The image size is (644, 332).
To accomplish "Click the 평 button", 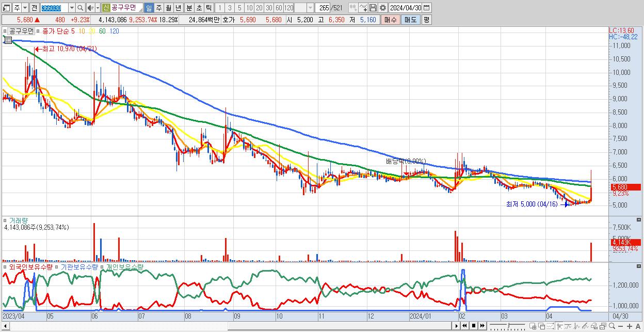I will pyautogui.click(x=426, y=20).
